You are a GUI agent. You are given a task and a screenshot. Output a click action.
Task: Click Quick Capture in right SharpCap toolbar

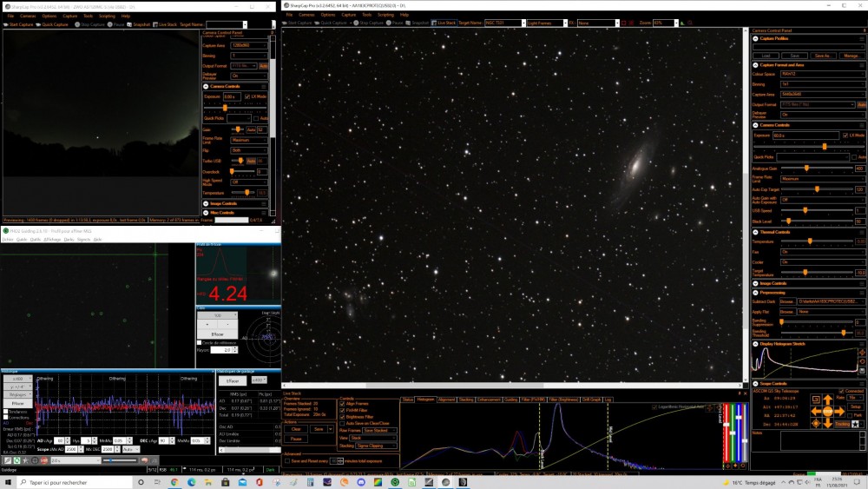pyautogui.click(x=331, y=23)
